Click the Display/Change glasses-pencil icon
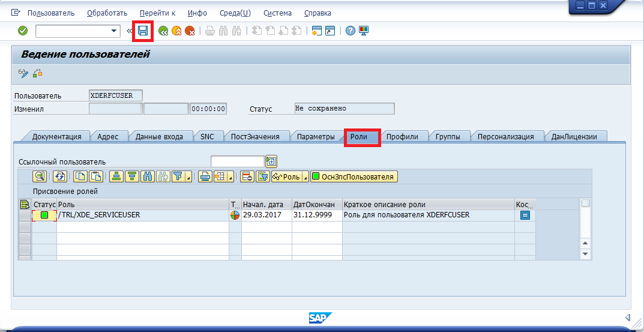The width and height of the screenshot is (644, 332). coord(23,73)
